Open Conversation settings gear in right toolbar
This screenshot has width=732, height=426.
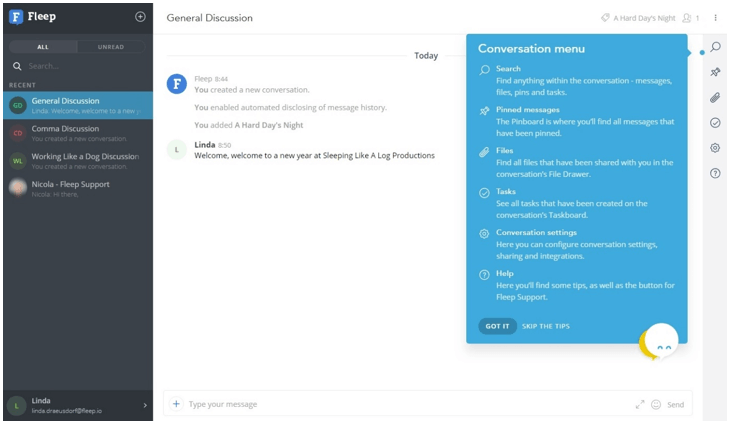[715, 148]
